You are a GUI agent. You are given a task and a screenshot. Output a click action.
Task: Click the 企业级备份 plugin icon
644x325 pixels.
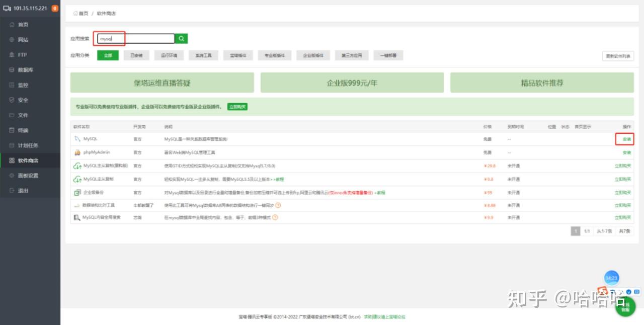(x=77, y=193)
